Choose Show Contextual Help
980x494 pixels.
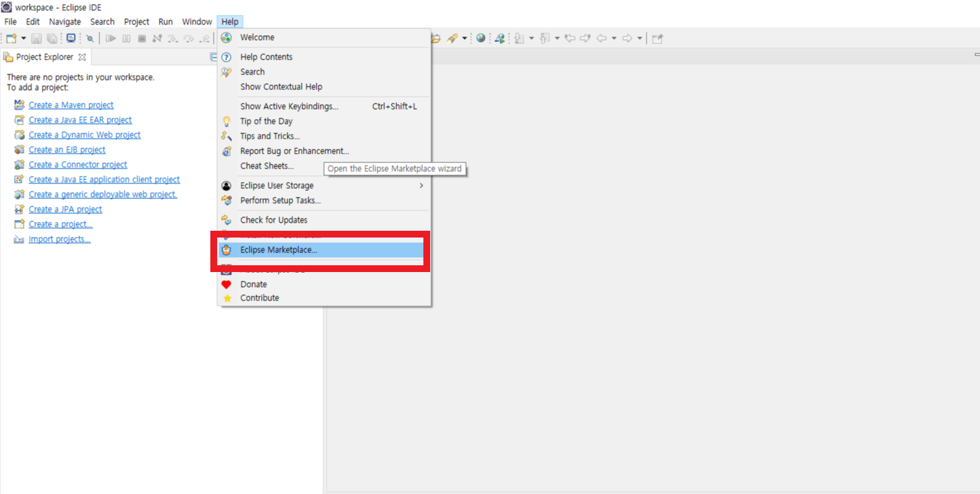point(324,87)
